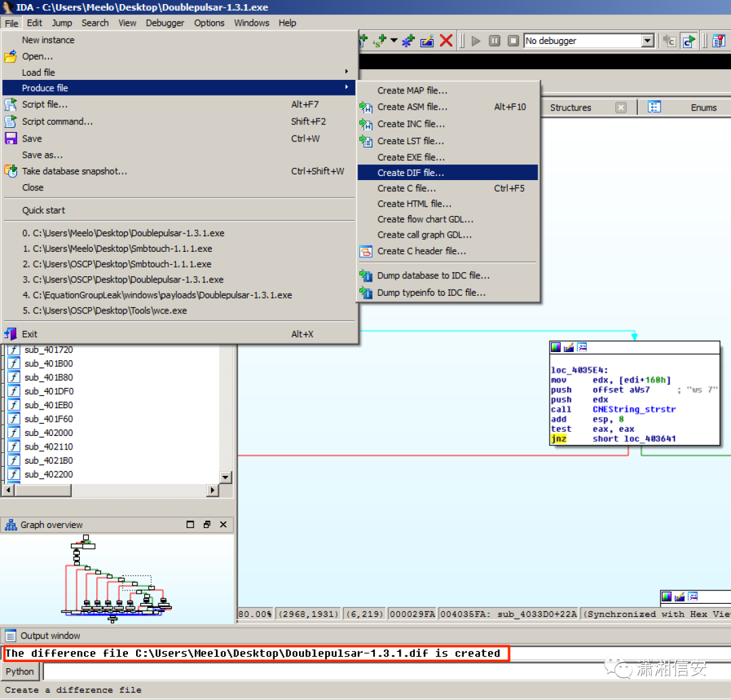
Task: Open the File menu
Action: [12, 23]
